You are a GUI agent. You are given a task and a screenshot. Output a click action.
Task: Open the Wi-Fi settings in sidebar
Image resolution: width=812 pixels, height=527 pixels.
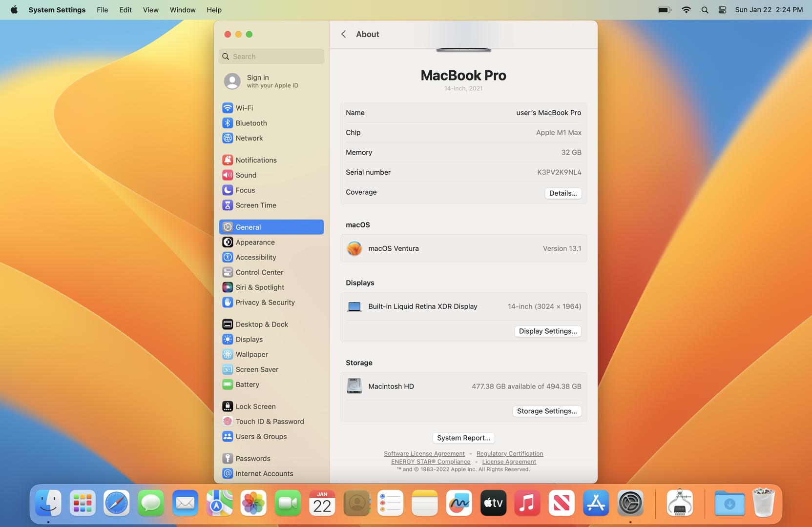(x=244, y=108)
